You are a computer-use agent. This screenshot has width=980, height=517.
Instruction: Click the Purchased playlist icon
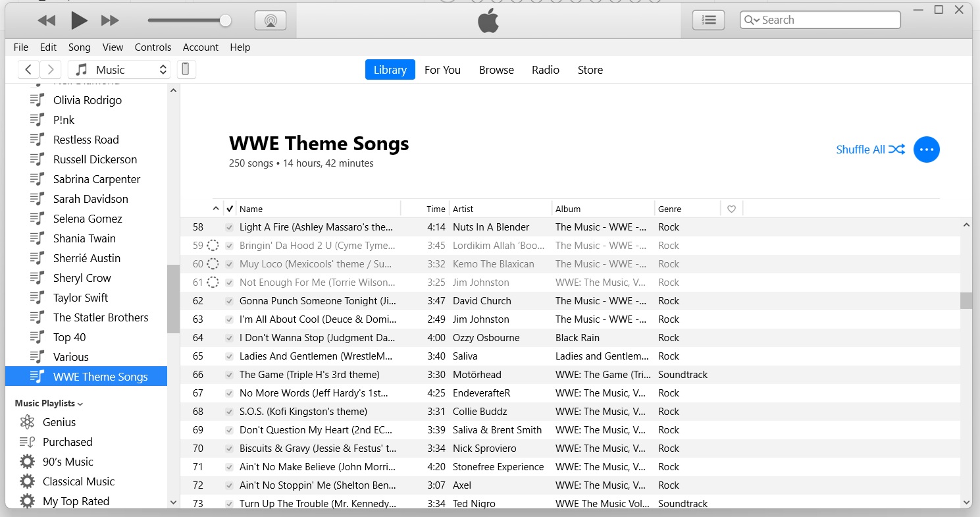27,442
